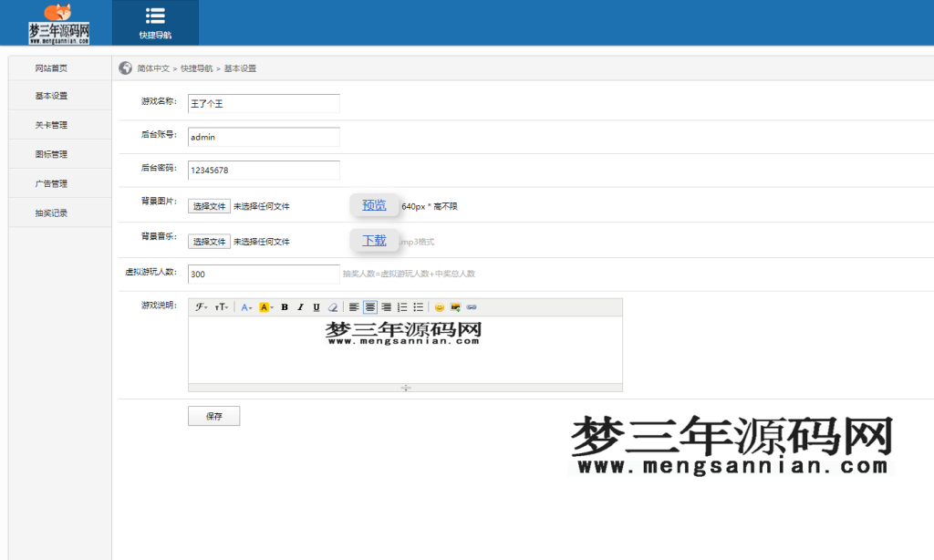Apply italic formatting in the editor
The width and height of the screenshot is (934, 560).
click(301, 307)
